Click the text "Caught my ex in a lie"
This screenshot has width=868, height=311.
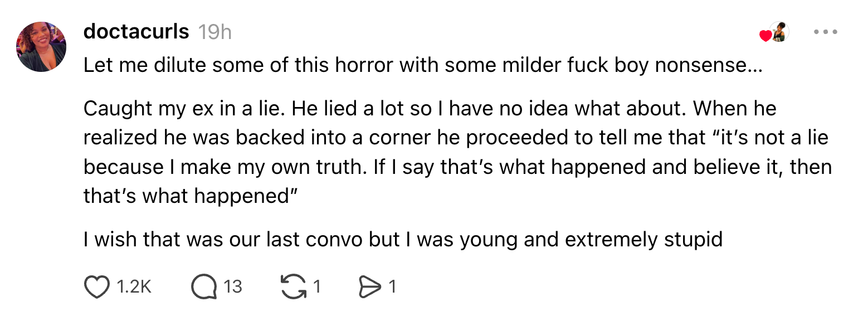coord(183,109)
